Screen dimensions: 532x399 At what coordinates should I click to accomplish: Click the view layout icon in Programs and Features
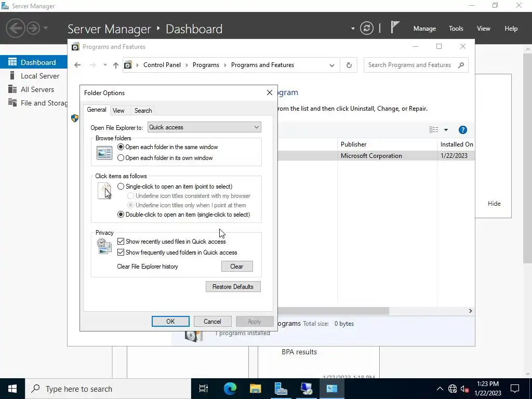pyautogui.click(x=434, y=129)
